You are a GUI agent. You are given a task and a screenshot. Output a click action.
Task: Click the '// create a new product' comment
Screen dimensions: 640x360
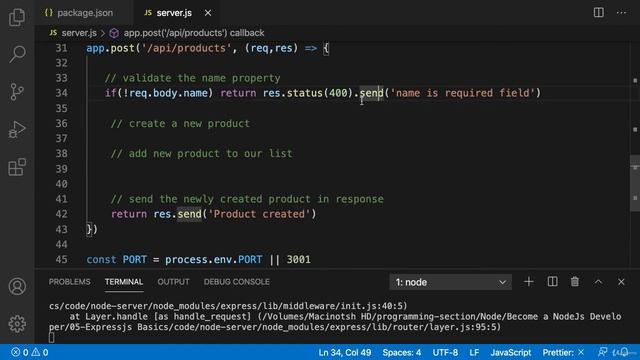pos(180,124)
